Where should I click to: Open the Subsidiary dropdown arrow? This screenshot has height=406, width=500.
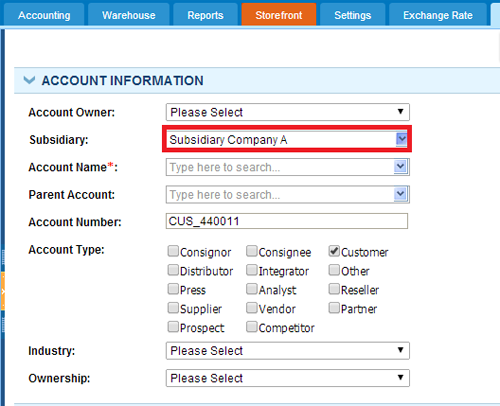[401, 139]
